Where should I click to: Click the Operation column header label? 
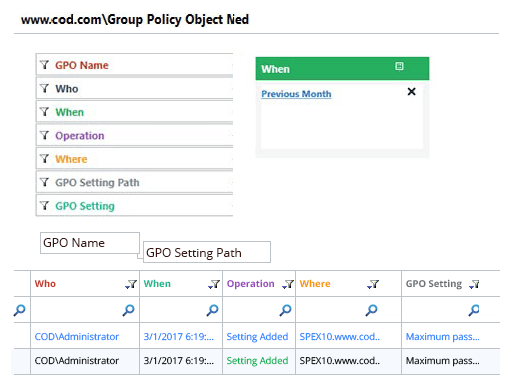pos(251,284)
